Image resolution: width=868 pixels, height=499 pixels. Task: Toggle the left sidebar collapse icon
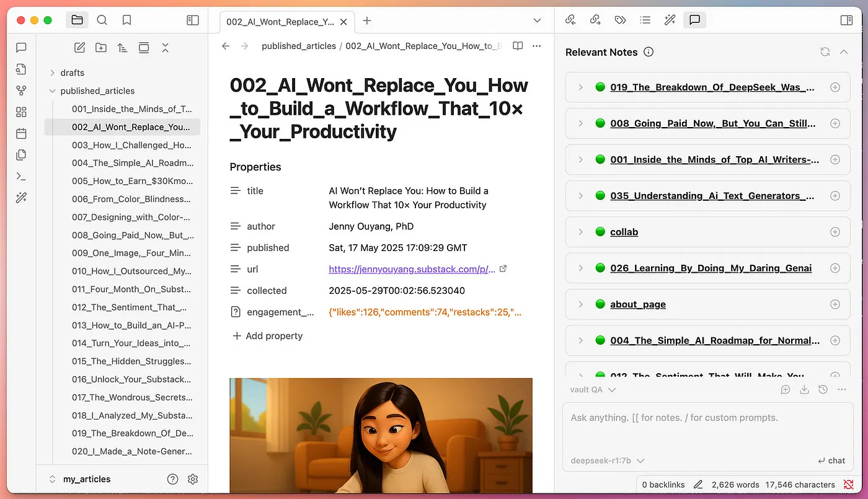pyautogui.click(x=193, y=20)
